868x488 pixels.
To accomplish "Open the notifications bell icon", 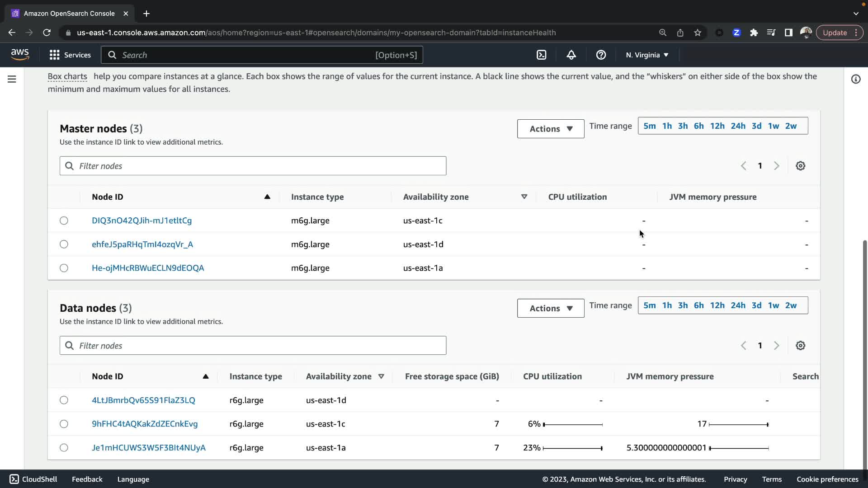I will (571, 55).
